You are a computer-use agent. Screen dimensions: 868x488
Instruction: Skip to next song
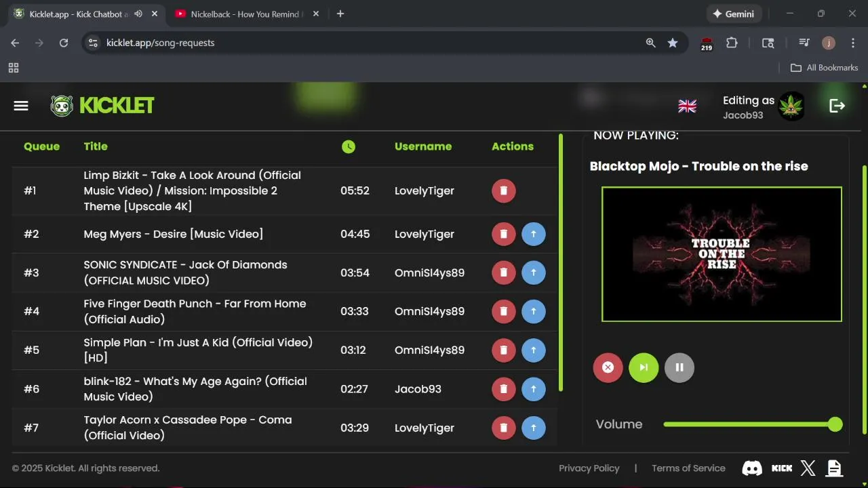[x=644, y=367]
